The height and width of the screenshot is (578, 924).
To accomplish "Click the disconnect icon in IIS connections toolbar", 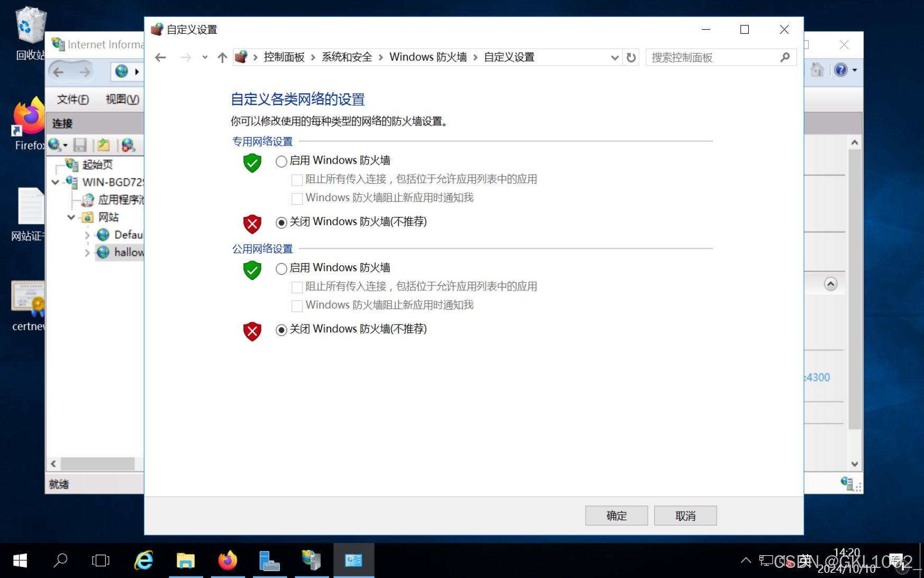I will tap(128, 144).
